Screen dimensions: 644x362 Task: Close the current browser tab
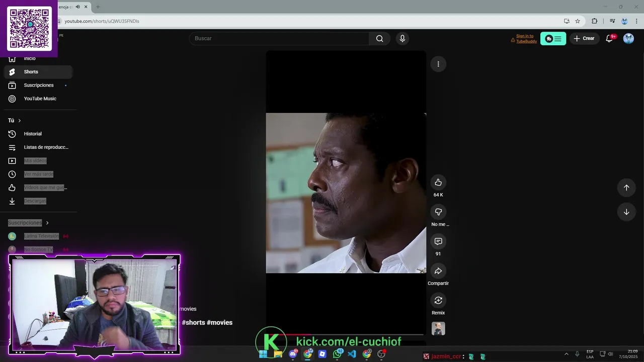[x=86, y=7]
